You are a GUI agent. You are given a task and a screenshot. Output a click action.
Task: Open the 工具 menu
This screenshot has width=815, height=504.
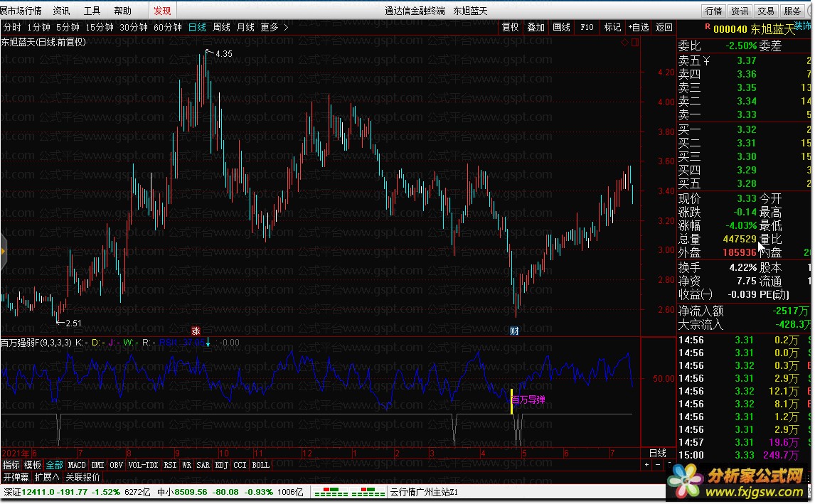pos(92,11)
